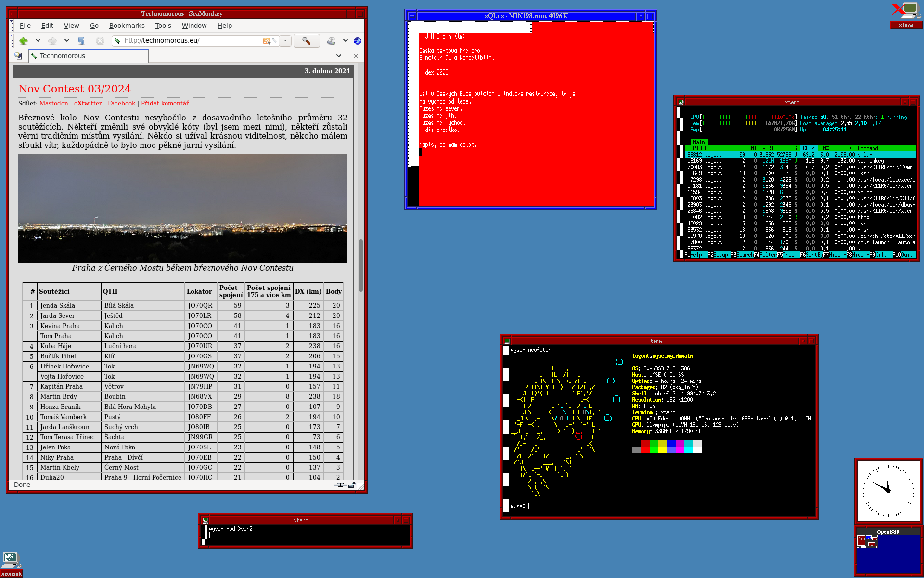Click the Mastodon share link
Viewport: 924px width, 578px height.
tap(53, 103)
